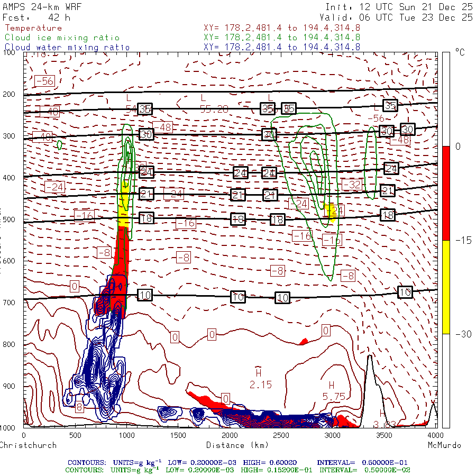Click the boxed "8" contour label near the surface
This screenshot has width=476, height=476.
tap(79, 407)
